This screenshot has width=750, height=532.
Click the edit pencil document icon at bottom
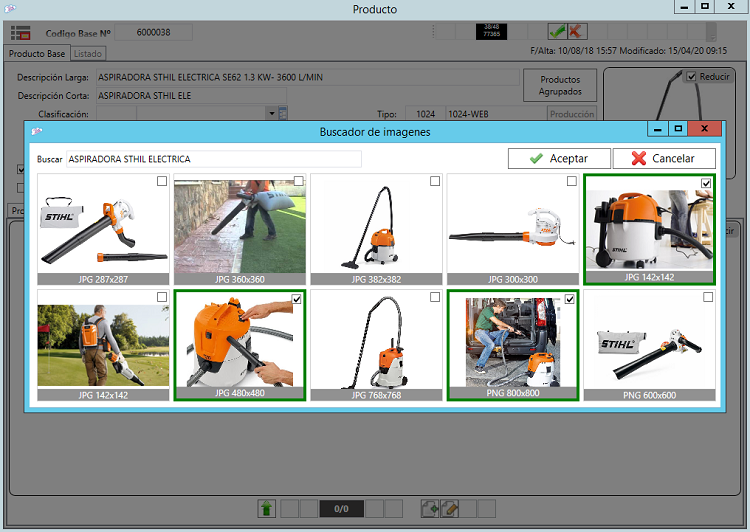450,508
